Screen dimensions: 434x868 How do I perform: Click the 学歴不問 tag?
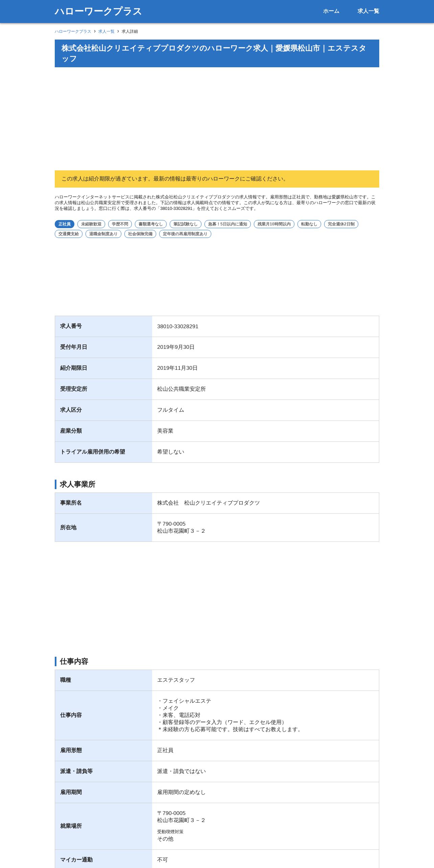tap(120, 224)
